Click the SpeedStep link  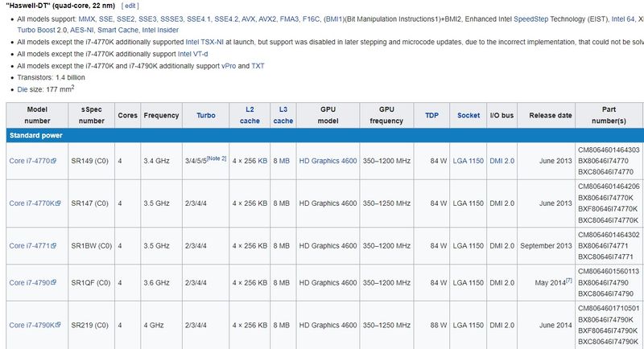(x=530, y=18)
